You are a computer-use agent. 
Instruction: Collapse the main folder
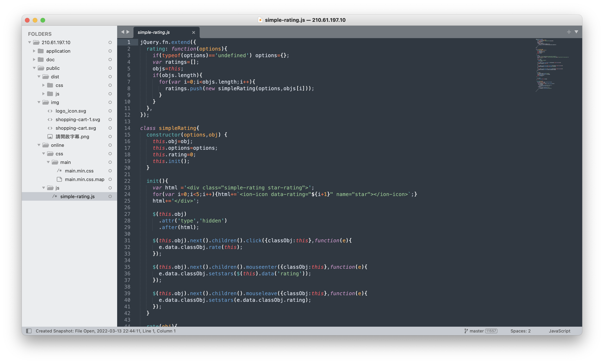coord(48,162)
